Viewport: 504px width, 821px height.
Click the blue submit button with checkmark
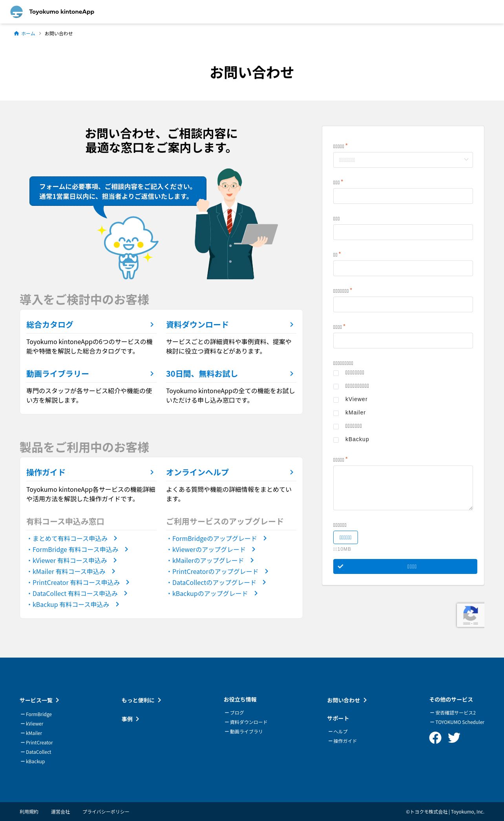point(405,566)
